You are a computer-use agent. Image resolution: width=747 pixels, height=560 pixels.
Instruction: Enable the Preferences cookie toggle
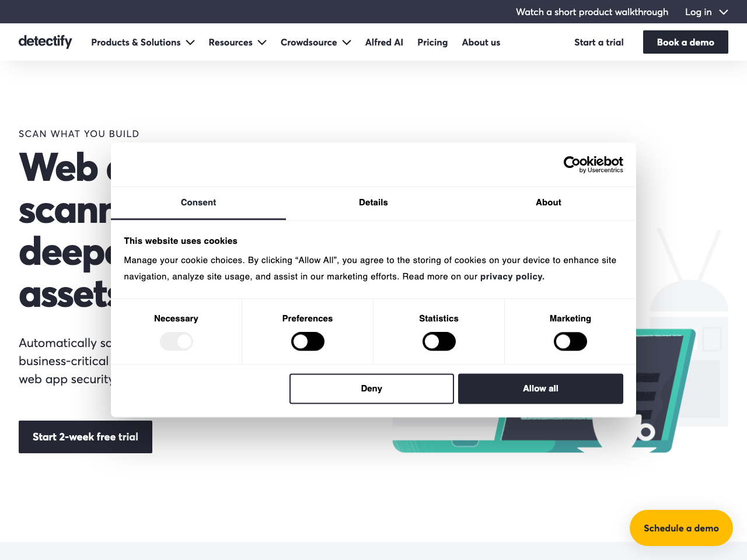(308, 341)
